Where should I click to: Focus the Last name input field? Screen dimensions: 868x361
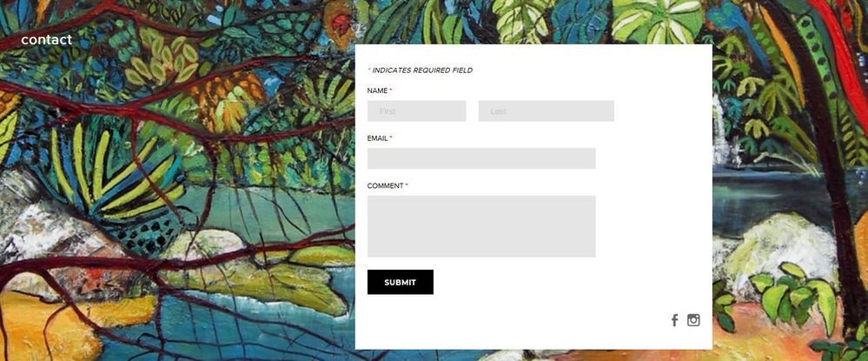[547, 110]
